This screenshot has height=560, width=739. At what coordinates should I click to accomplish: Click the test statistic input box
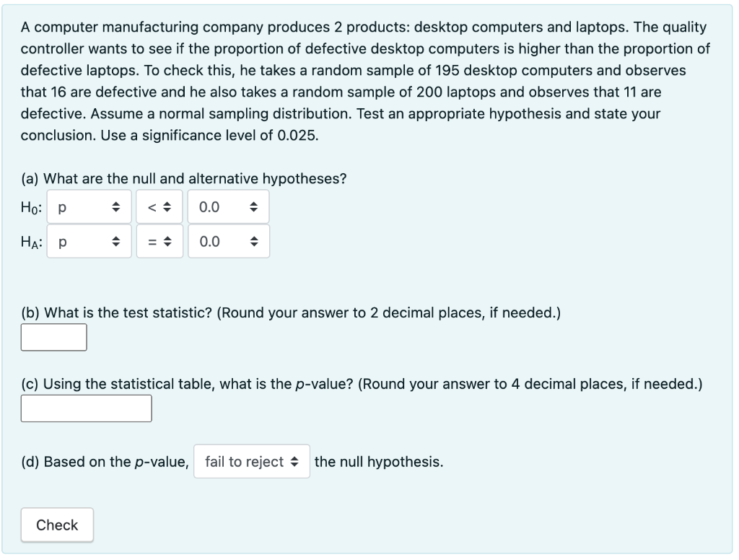54,337
